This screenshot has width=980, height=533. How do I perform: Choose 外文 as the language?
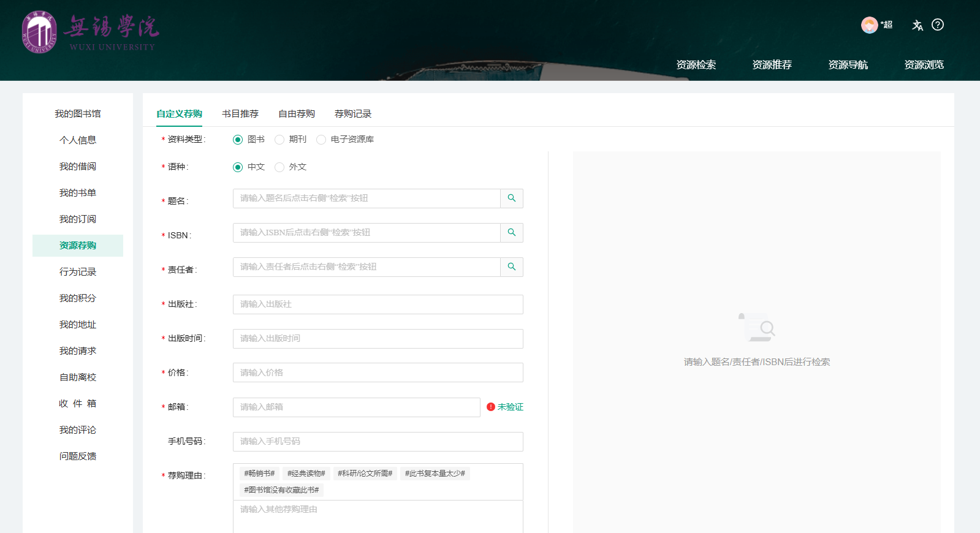pyautogui.click(x=279, y=167)
